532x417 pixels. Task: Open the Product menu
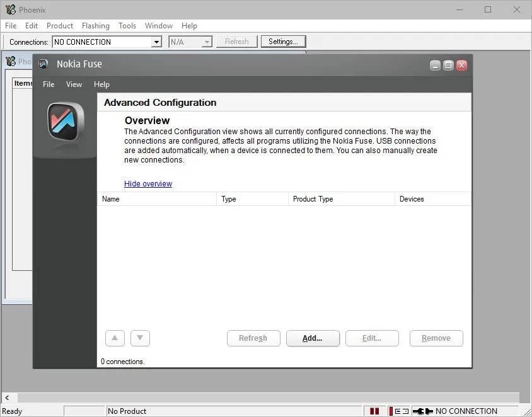pyautogui.click(x=60, y=26)
